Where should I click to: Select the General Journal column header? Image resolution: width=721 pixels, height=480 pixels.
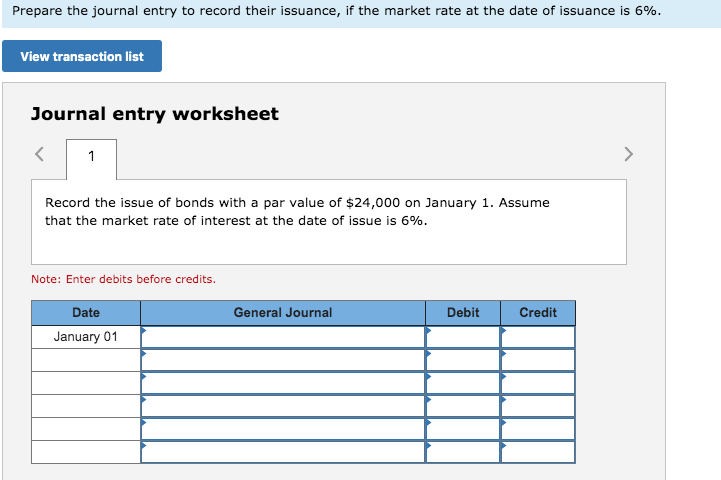pyautogui.click(x=283, y=313)
